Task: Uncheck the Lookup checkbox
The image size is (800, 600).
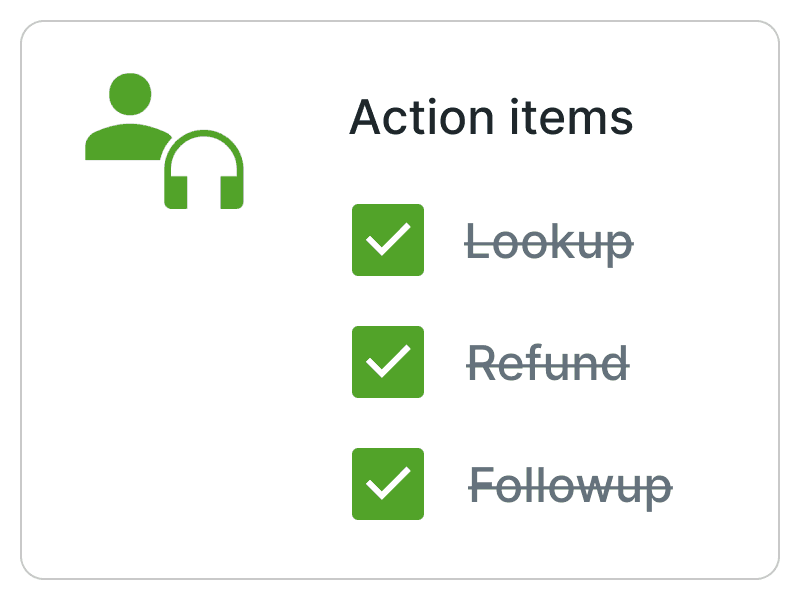Action: coord(388,240)
